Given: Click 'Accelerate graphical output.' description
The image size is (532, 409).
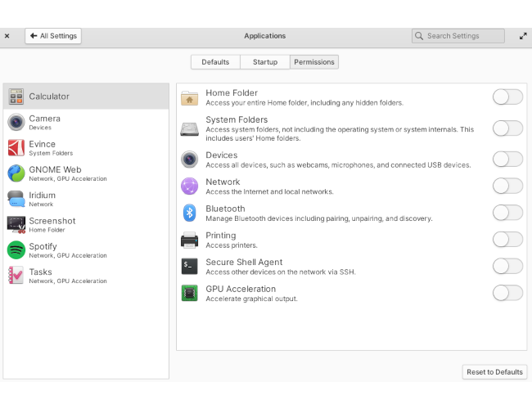Looking at the screenshot, I should click(x=251, y=299).
